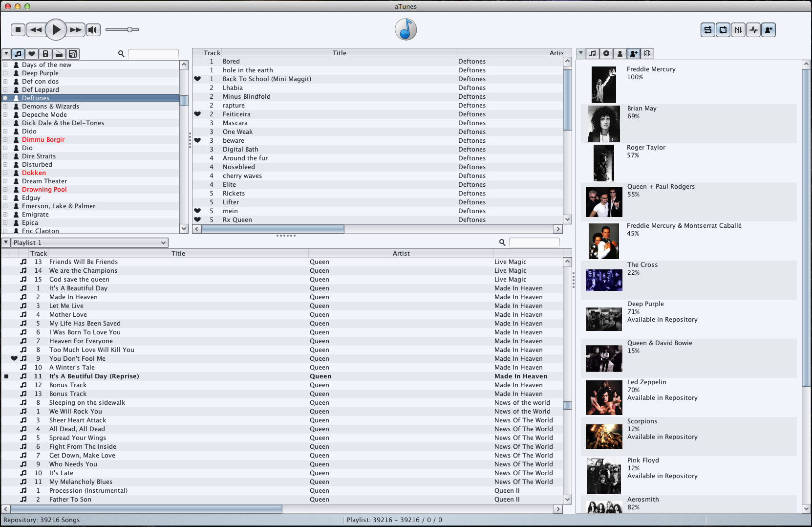Click the Queen + Paul Rodgers artist name
812x527 pixels.
tap(661, 187)
